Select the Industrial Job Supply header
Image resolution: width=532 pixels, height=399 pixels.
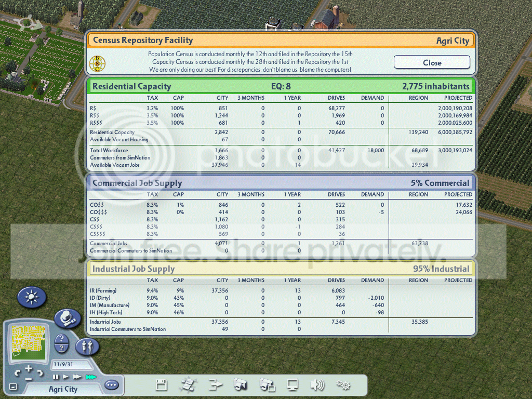pos(134,269)
